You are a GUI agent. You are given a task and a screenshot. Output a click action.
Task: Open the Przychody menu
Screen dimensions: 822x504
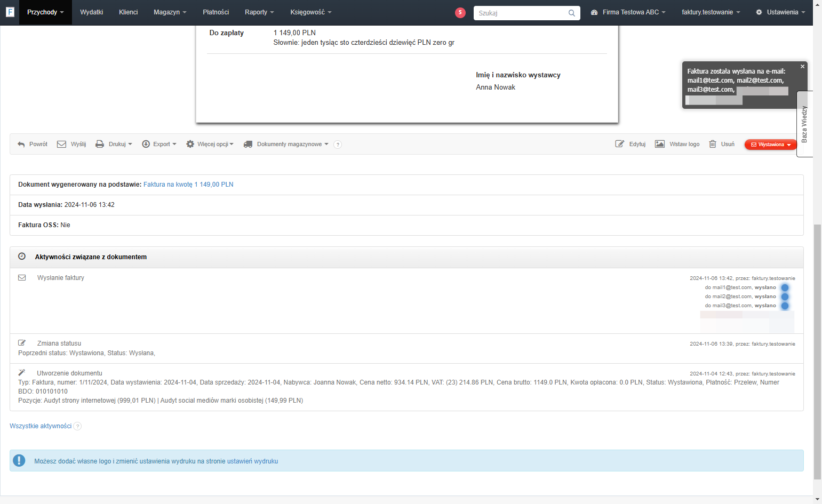coord(45,12)
